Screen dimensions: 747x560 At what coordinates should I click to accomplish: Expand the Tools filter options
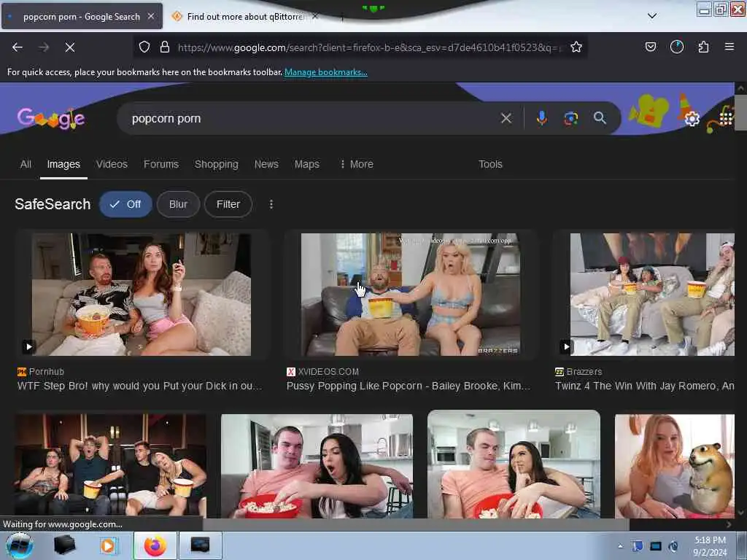coord(490,164)
